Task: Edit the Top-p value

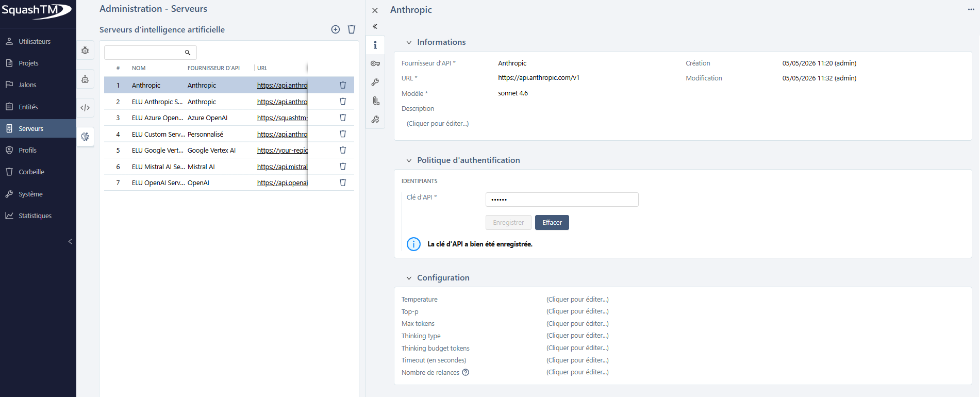Action: pyautogui.click(x=577, y=311)
